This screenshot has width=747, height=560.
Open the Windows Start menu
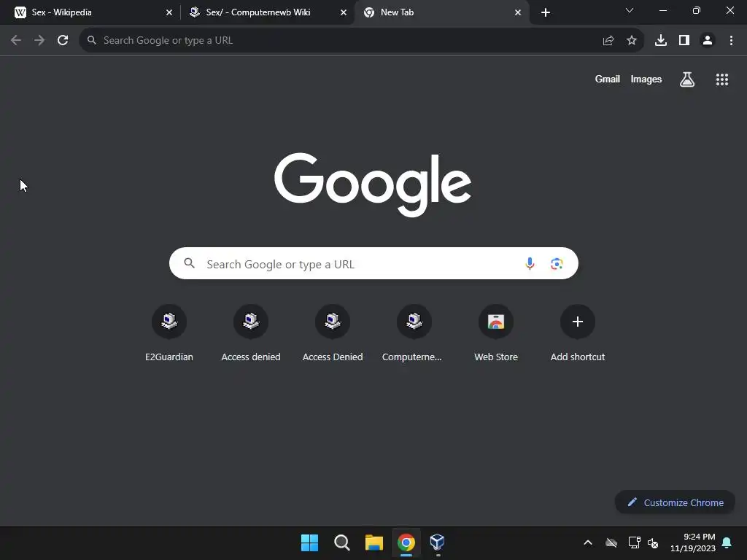click(x=309, y=542)
